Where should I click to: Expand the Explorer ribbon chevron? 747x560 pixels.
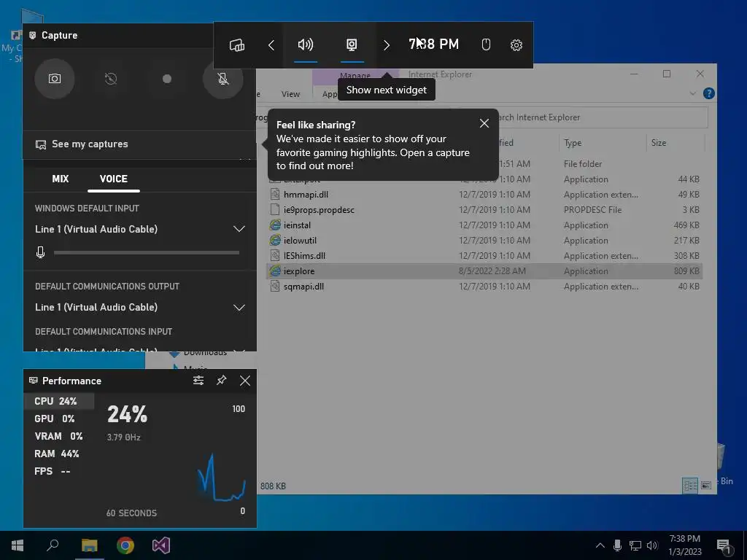tap(693, 93)
